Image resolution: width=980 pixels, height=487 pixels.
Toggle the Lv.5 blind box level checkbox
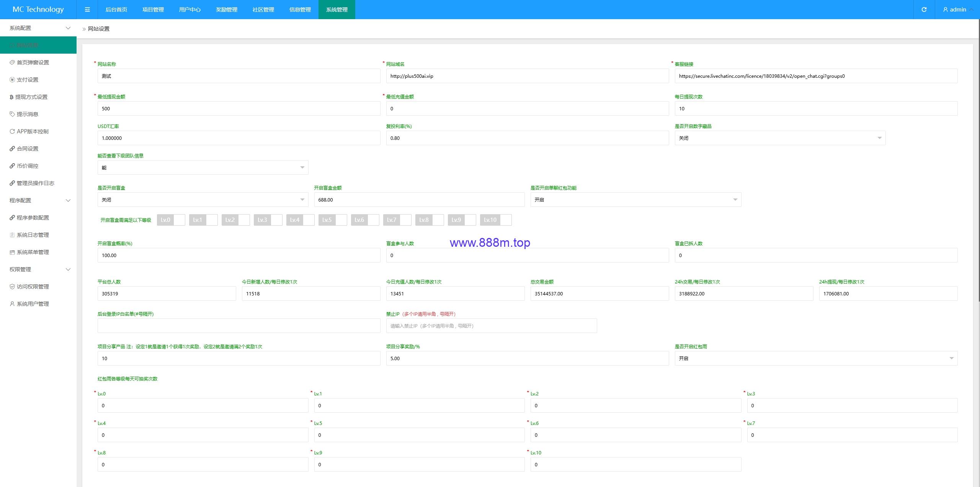[x=333, y=220]
